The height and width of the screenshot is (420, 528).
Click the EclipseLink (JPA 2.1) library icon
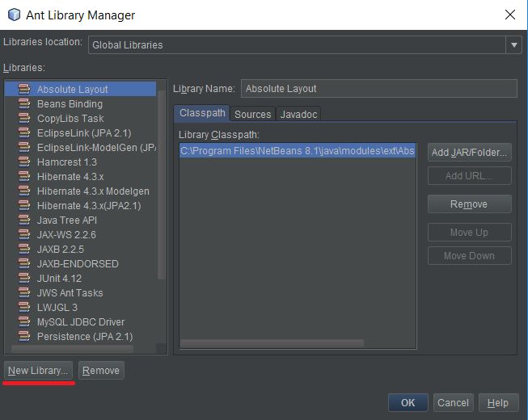pos(24,132)
